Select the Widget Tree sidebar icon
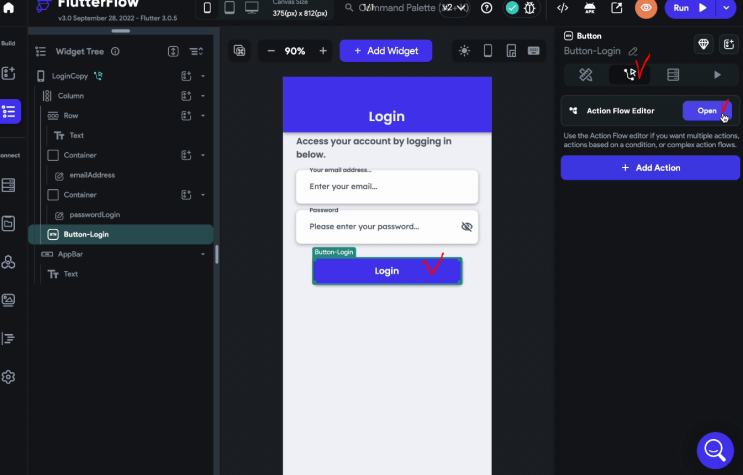 (x=9, y=111)
